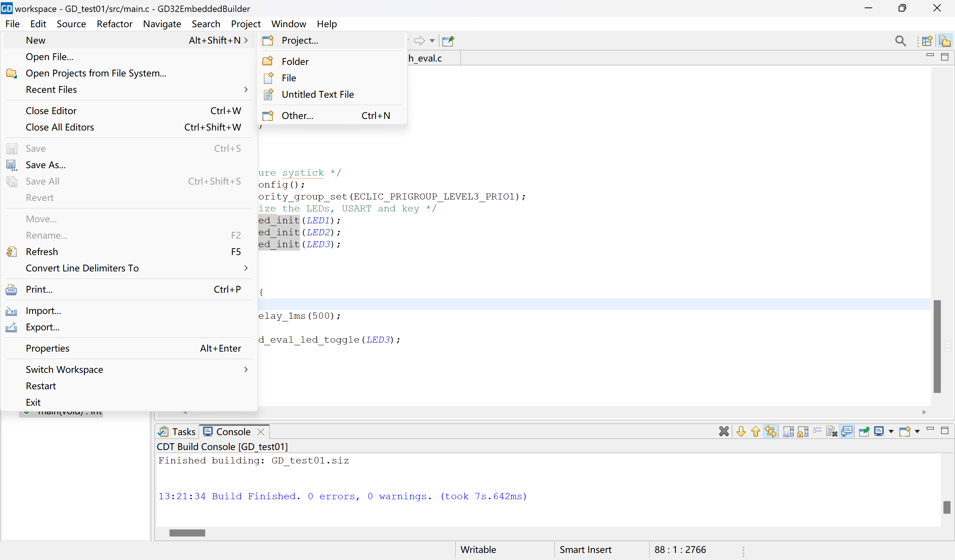Image resolution: width=955 pixels, height=560 pixels.
Task: Choose Save As... in the File menu
Action: pos(46,165)
